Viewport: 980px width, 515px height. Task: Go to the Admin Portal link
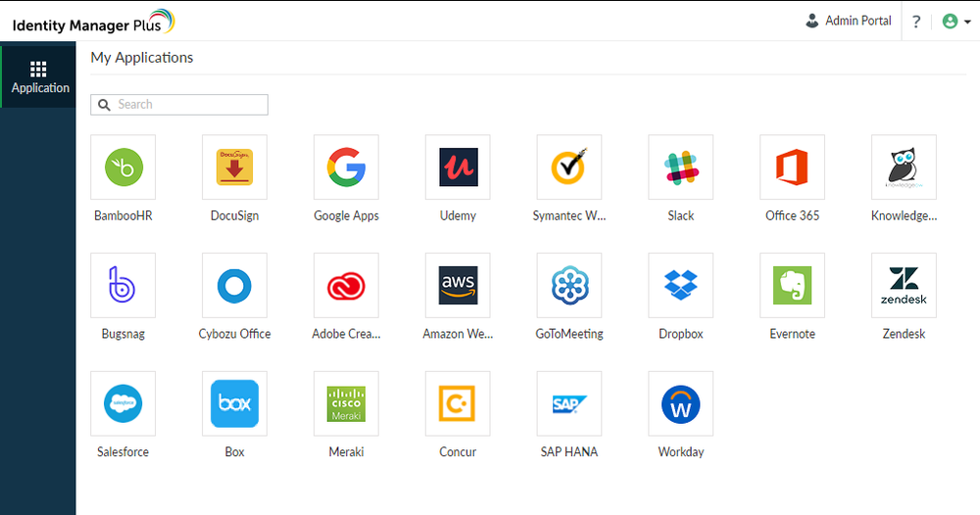pyautogui.click(x=848, y=21)
